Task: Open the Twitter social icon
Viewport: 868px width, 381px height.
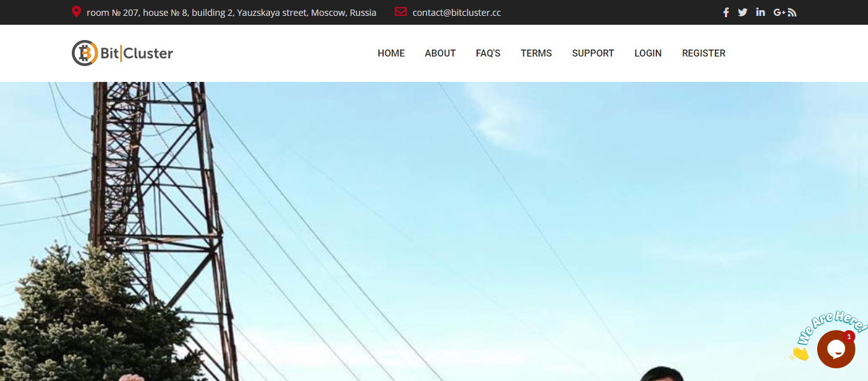Action: [x=743, y=12]
